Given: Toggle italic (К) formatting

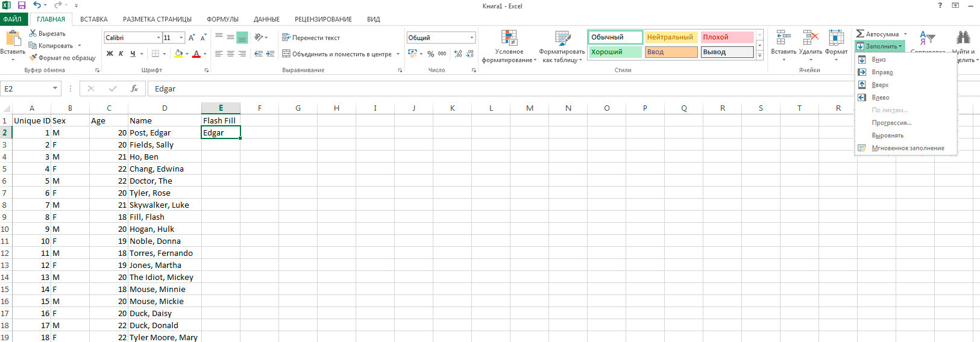Looking at the screenshot, I should pos(121,54).
